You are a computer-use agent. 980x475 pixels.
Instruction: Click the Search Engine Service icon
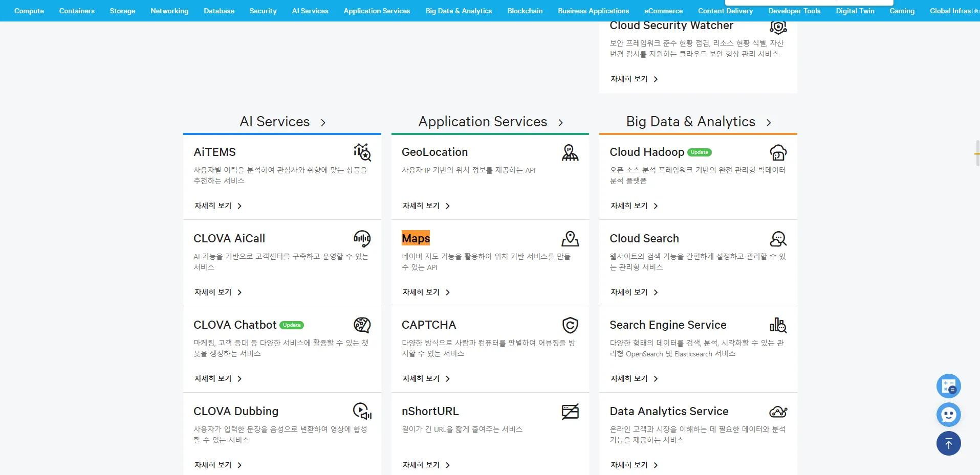tap(778, 325)
